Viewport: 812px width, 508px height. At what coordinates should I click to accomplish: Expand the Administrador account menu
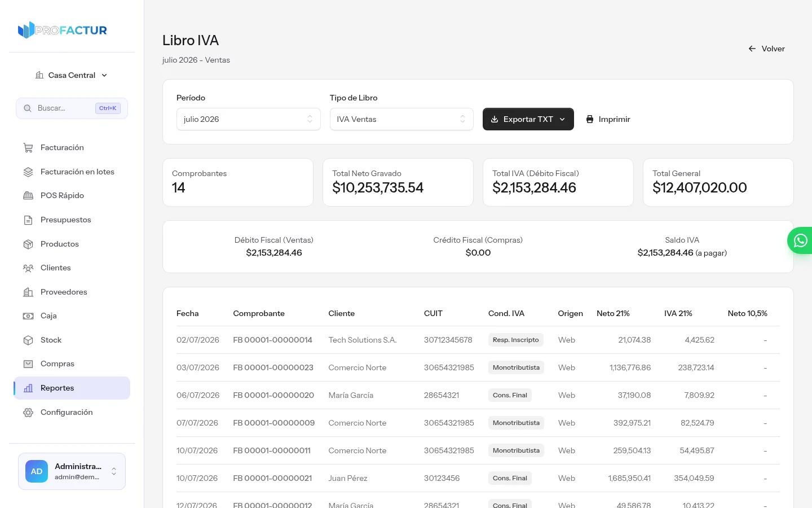pyautogui.click(x=72, y=471)
